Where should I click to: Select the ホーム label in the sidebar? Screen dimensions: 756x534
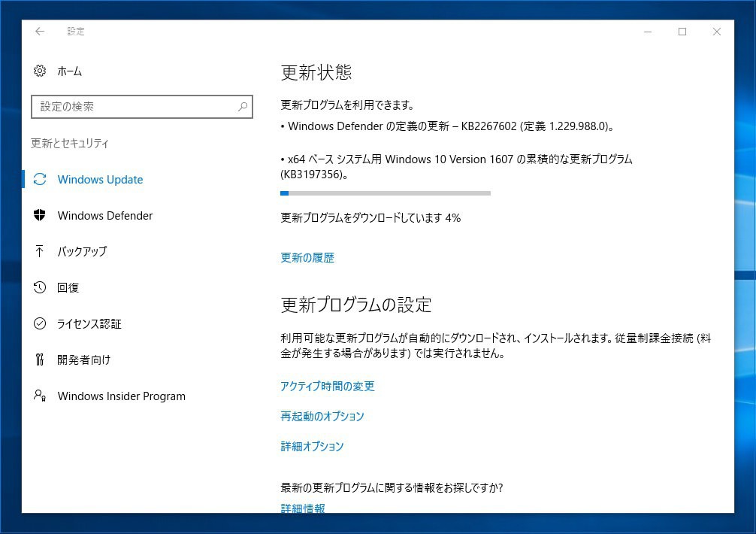point(69,71)
